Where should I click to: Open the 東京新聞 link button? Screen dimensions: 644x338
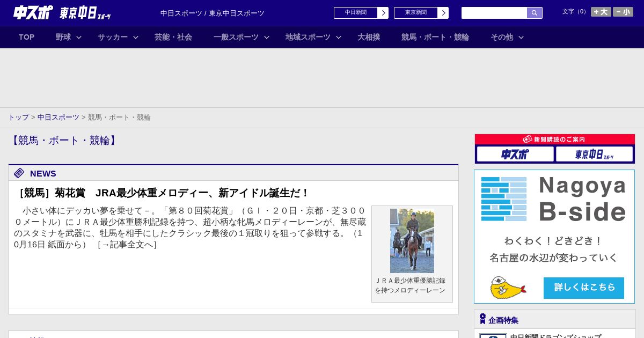coord(416,13)
